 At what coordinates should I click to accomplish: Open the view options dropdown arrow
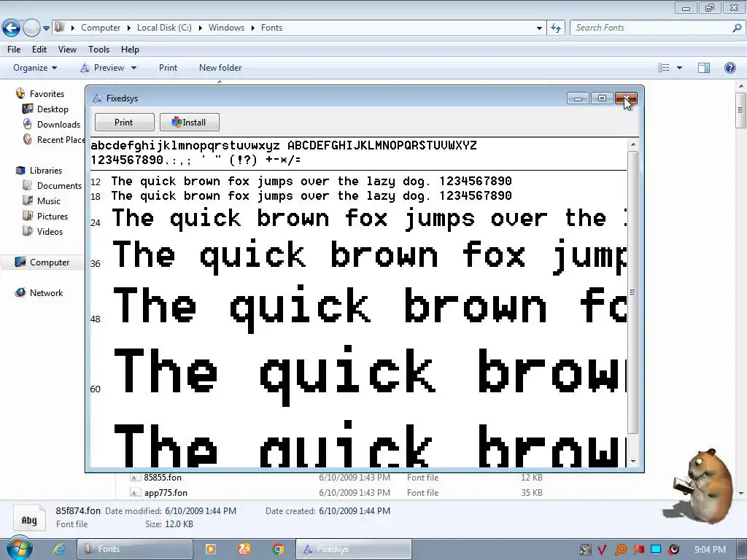coord(679,68)
